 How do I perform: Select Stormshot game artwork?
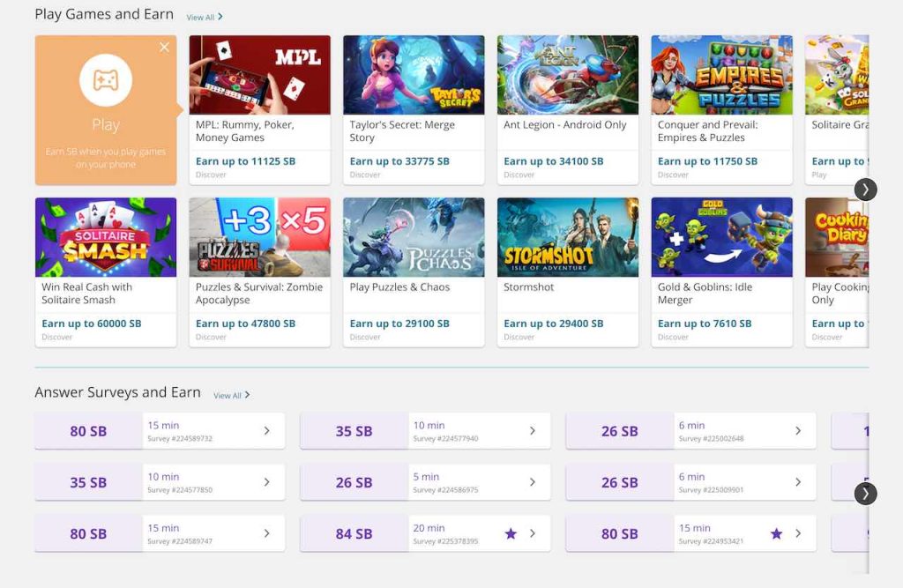click(x=567, y=237)
